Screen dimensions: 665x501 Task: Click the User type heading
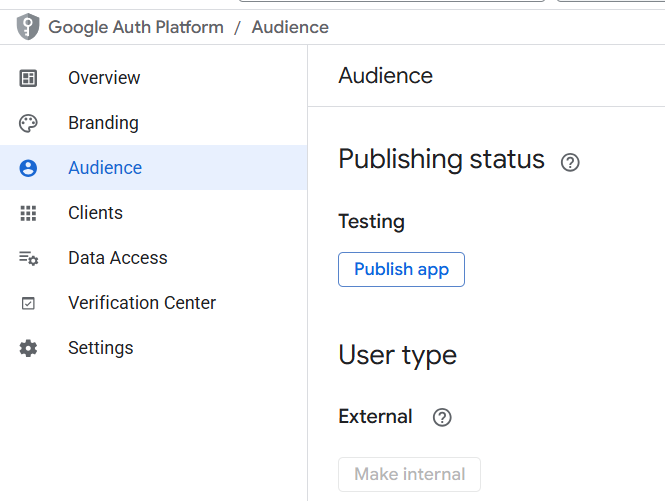[x=397, y=355]
